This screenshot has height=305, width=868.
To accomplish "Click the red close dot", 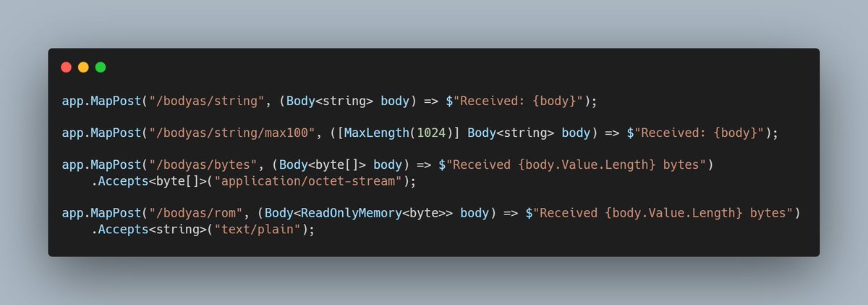I will pyautogui.click(x=66, y=67).
